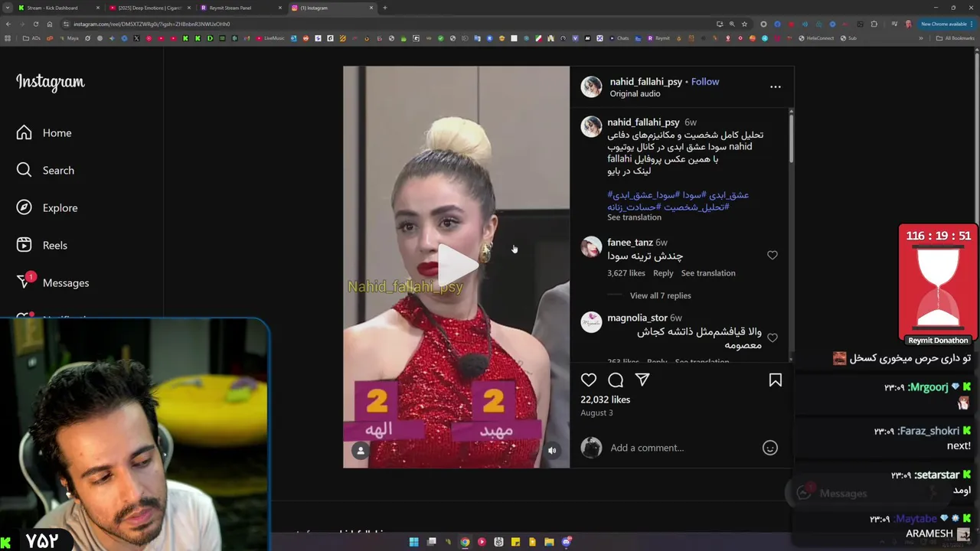This screenshot has height=551, width=980.
Task: Open comment bubble icon under post
Action: (x=616, y=380)
